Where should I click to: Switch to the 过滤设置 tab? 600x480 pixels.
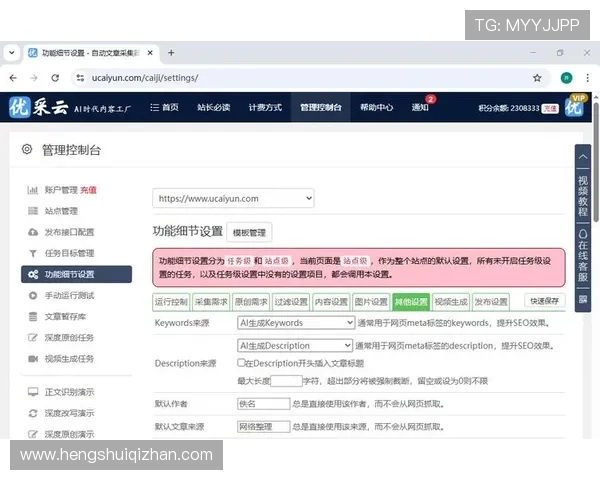click(291, 302)
